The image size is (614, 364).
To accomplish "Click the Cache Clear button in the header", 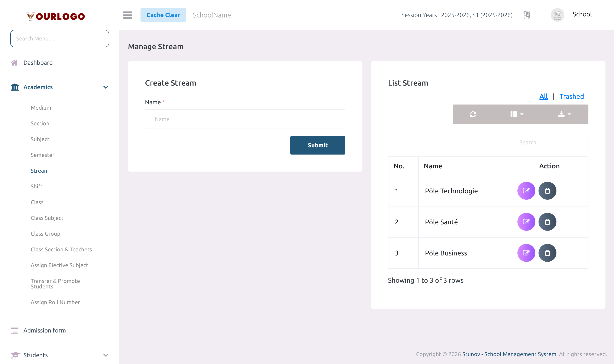I will [x=163, y=15].
